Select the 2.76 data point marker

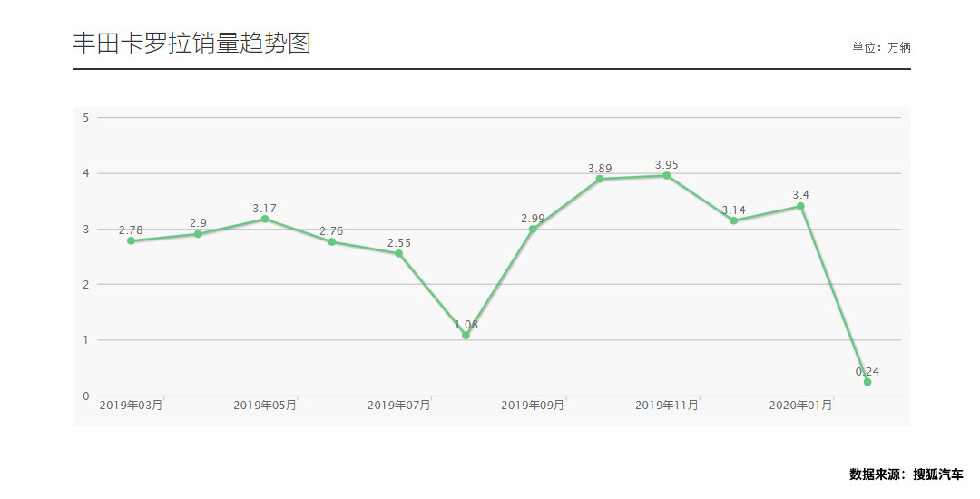(x=332, y=242)
